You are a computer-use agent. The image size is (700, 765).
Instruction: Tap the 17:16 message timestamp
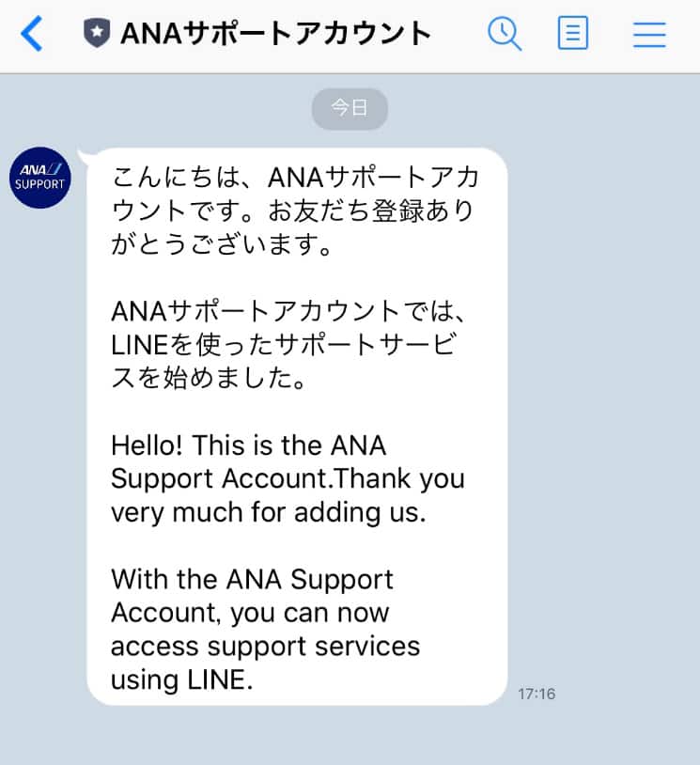(x=537, y=694)
